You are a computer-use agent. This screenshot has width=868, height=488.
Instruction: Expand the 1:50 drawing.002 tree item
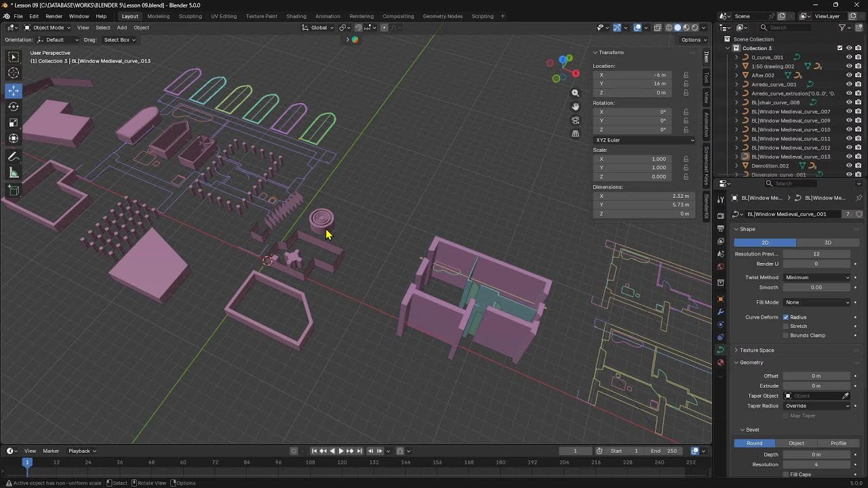tap(736, 66)
